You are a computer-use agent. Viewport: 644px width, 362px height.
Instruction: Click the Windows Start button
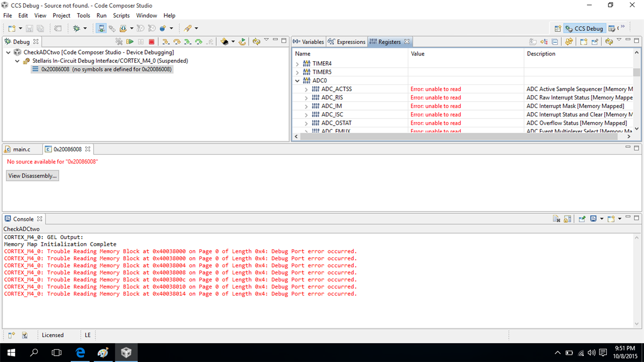pyautogui.click(x=11, y=353)
